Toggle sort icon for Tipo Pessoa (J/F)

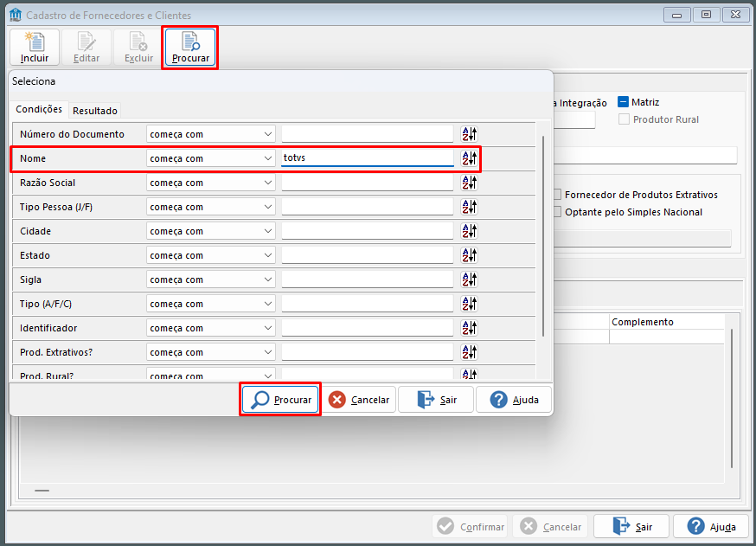pos(469,207)
